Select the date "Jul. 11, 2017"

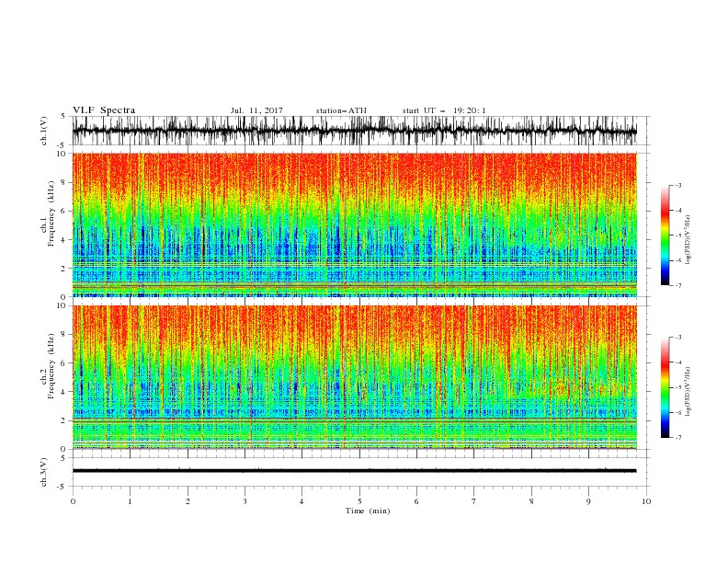pos(256,110)
